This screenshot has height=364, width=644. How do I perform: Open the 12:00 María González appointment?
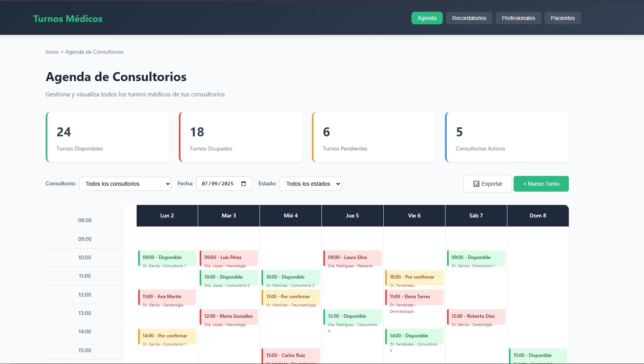click(x=229, y=317)
